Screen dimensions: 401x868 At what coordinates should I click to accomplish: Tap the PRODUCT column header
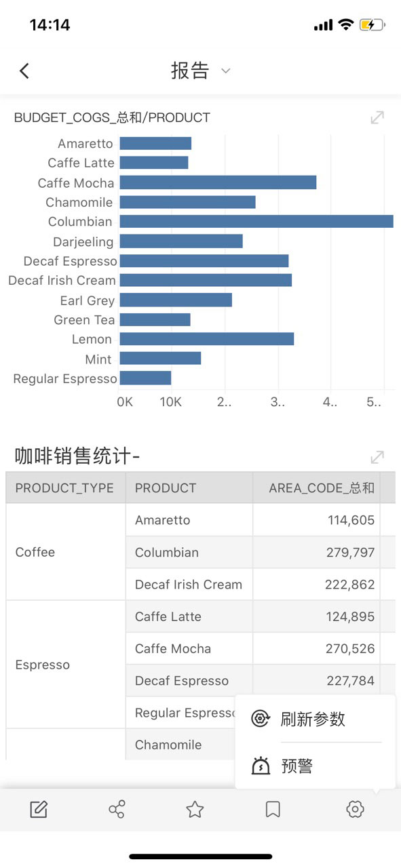pyautogui.click(x=189, y=488)
